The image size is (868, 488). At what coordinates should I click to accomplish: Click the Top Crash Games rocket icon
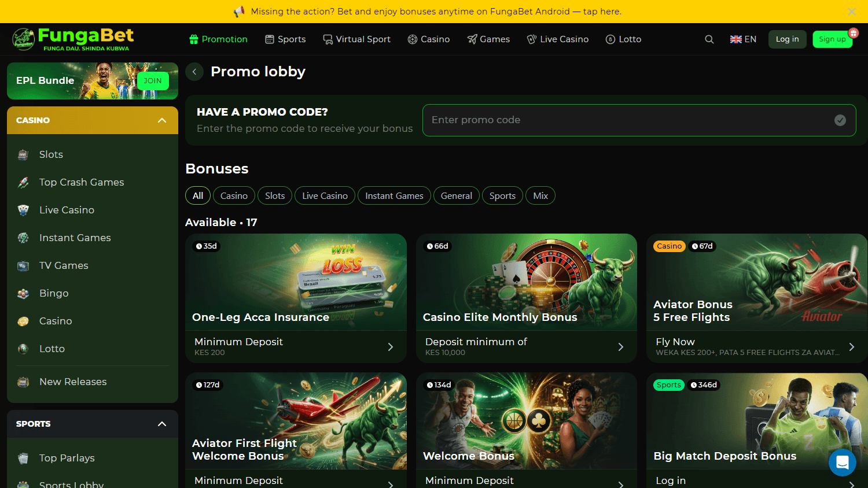point(23,182)
